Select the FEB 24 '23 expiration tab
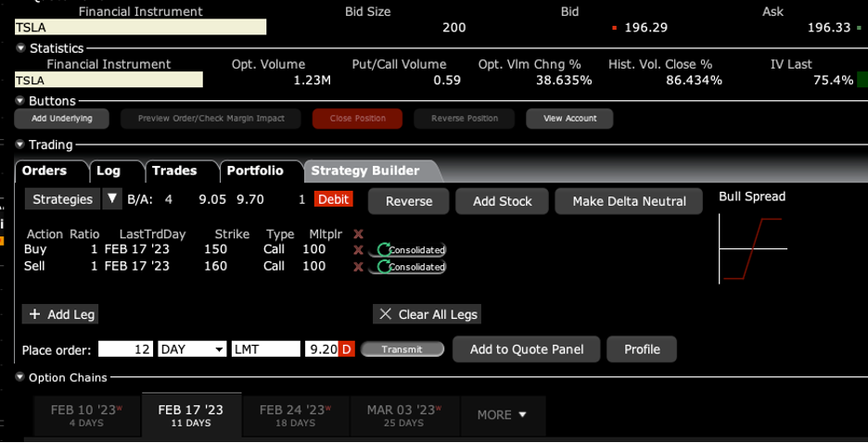This screenshot has height=443, width=868. click(x=295, y=414)
